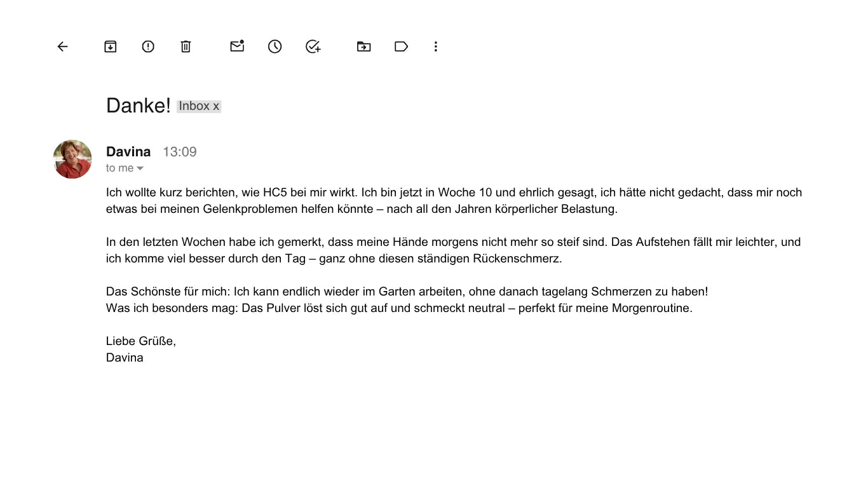
Task: Open the Move to folder icon
Action: tap(363, 46)
